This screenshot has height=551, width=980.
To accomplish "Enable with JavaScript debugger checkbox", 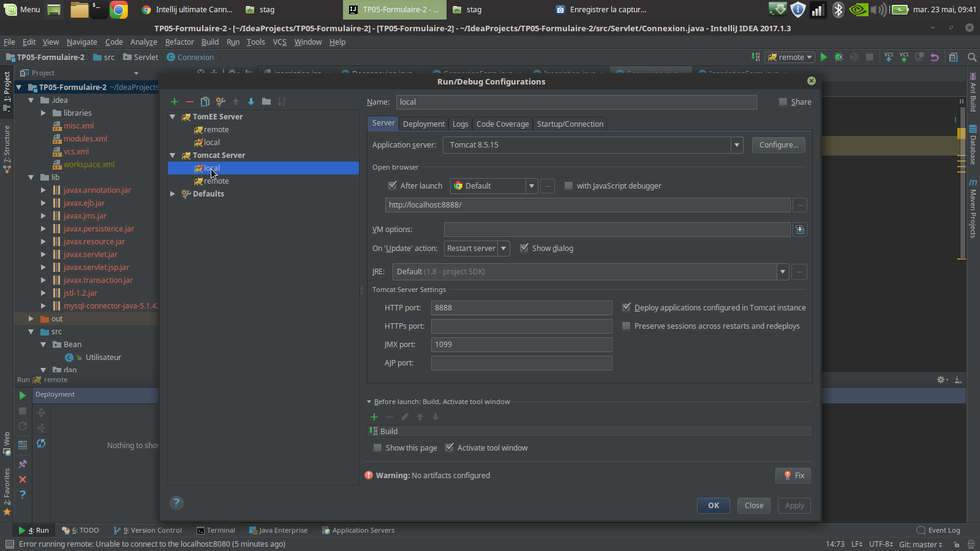I will click(x=568, y=186).
